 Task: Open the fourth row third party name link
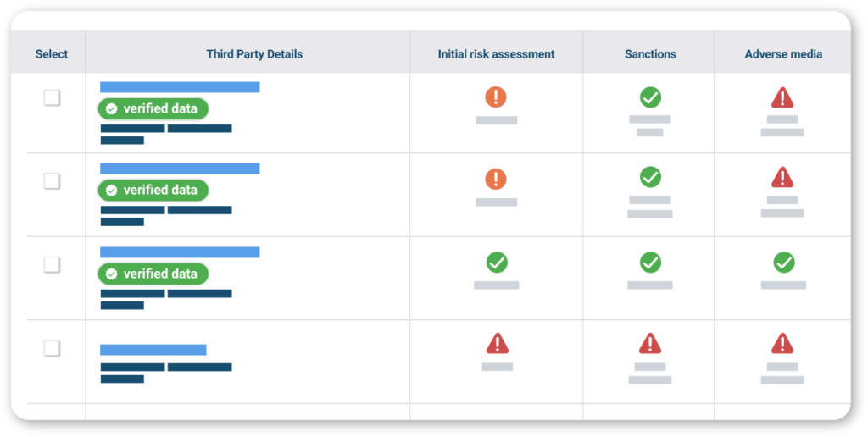153,350
